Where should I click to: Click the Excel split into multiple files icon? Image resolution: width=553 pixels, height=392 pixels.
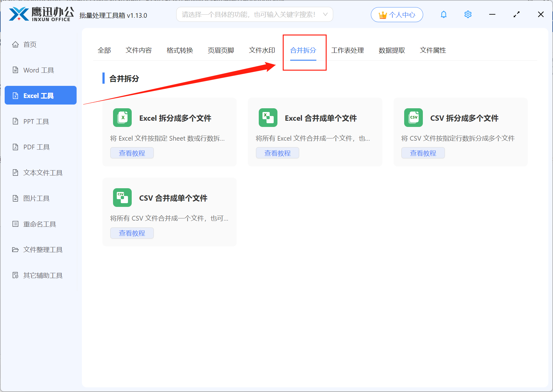122,118
